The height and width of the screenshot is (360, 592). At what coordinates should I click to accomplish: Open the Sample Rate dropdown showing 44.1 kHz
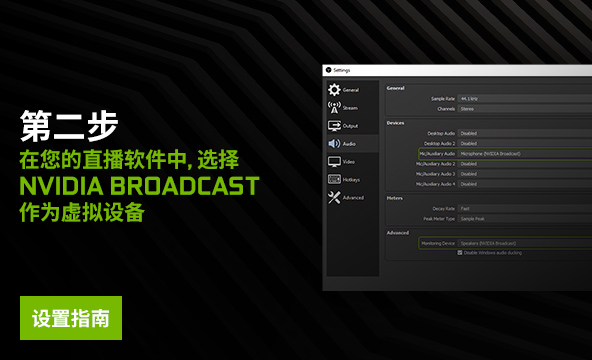(x=525, y=98)
